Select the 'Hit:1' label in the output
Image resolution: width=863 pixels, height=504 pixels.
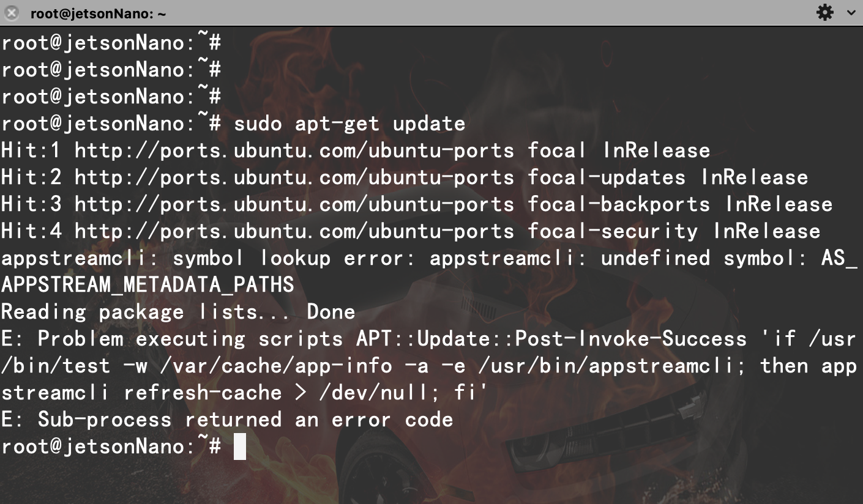(x=31, y=150)
